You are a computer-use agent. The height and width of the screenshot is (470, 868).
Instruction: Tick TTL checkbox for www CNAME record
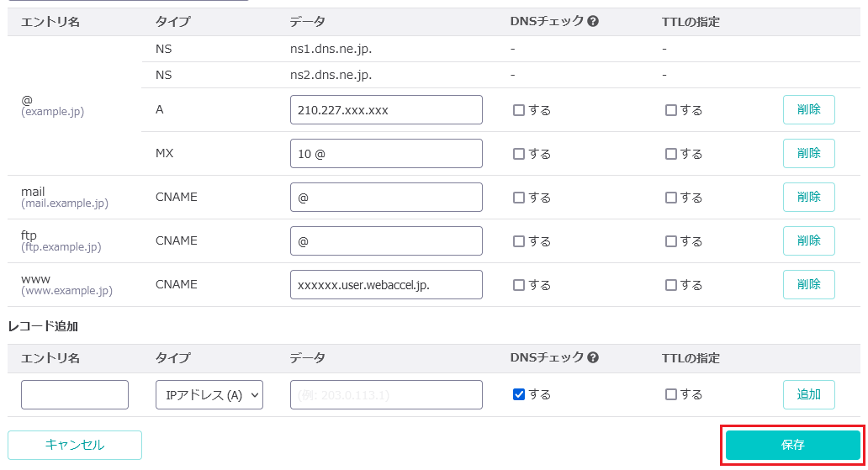pos(671,285)
